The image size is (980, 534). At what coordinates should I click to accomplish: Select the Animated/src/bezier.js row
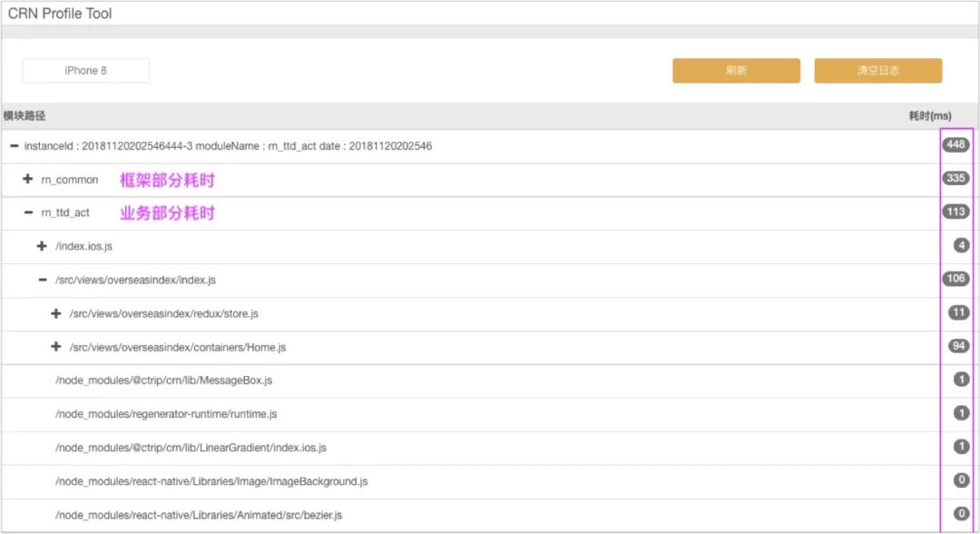[490, 515]
